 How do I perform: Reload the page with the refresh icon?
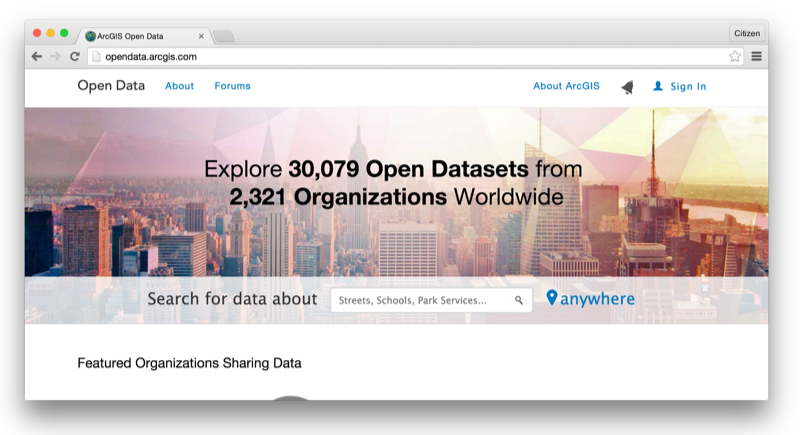coord(75,57)
